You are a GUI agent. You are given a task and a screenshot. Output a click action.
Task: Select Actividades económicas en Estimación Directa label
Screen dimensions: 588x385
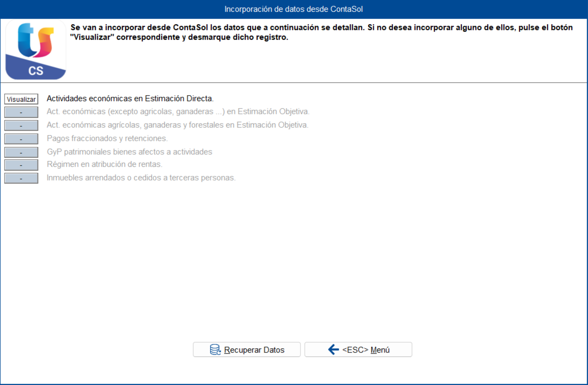point(130,98)
